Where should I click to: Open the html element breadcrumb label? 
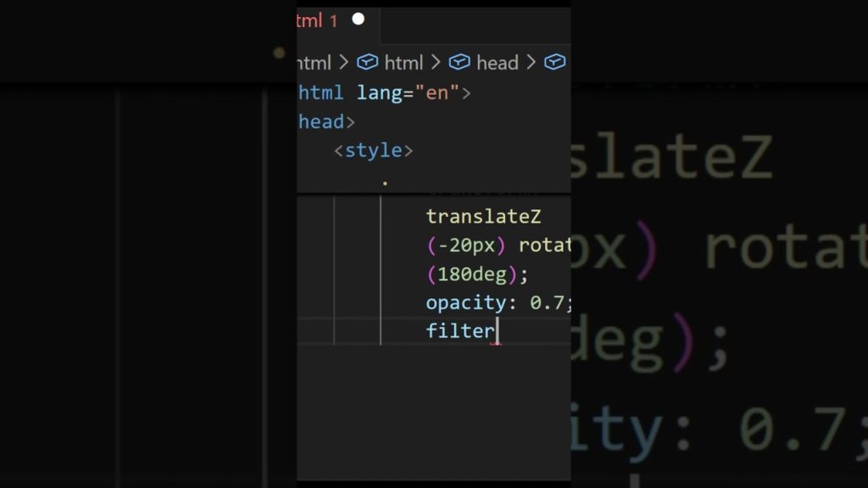[x=403, y=63]
